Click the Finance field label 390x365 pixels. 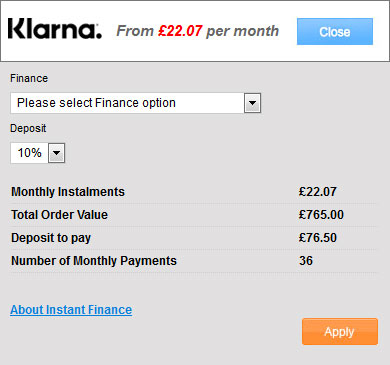[29, 78]
